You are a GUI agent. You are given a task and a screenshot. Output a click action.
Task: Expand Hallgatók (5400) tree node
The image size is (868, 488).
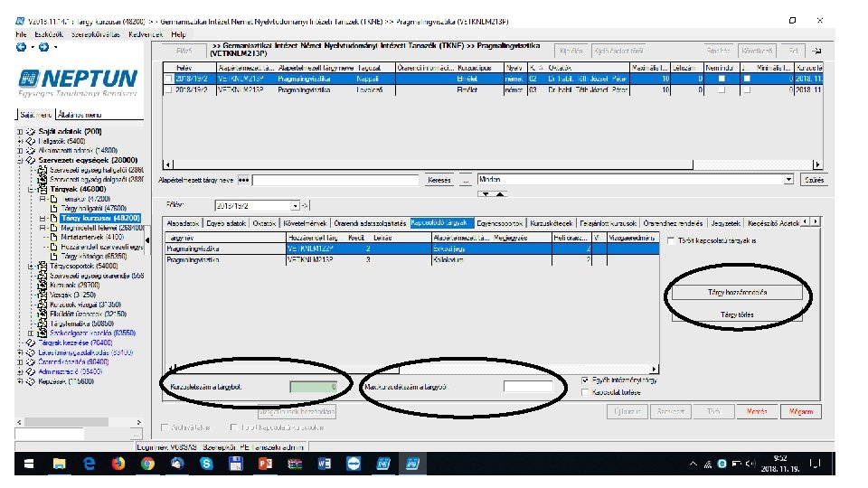point(20,141)
